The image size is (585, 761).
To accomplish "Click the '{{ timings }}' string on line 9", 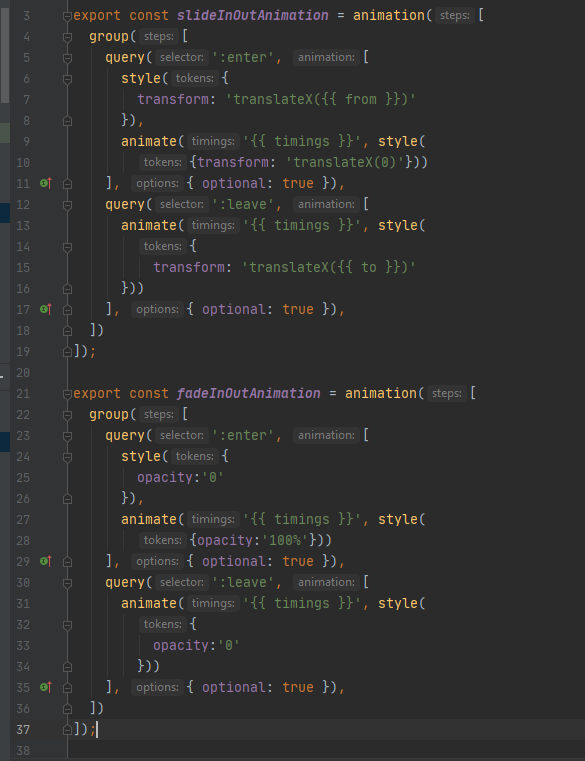I will click(x=302, y=141).
